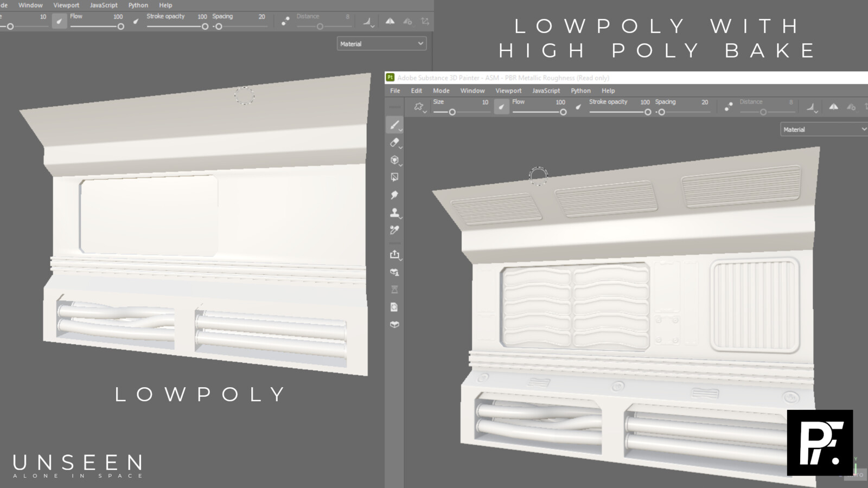The height and width of the screenshot is (488, 868).
Task: Click the Spacing value 20 in left window
Action: (x=262, y=16)
